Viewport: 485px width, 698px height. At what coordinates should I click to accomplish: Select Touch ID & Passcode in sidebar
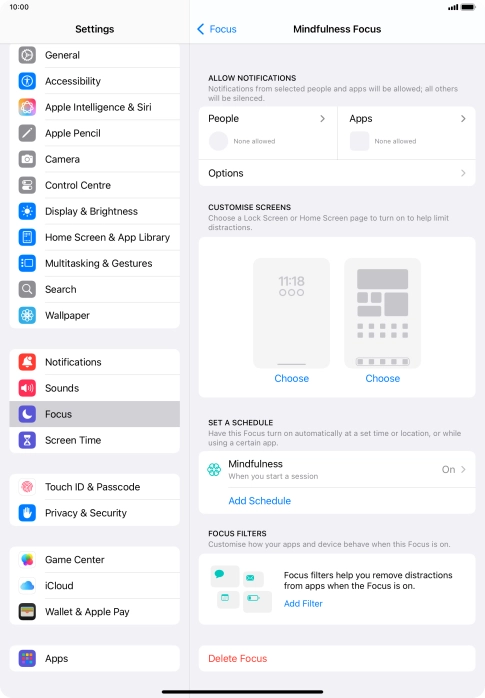click(x=94, y=487)
